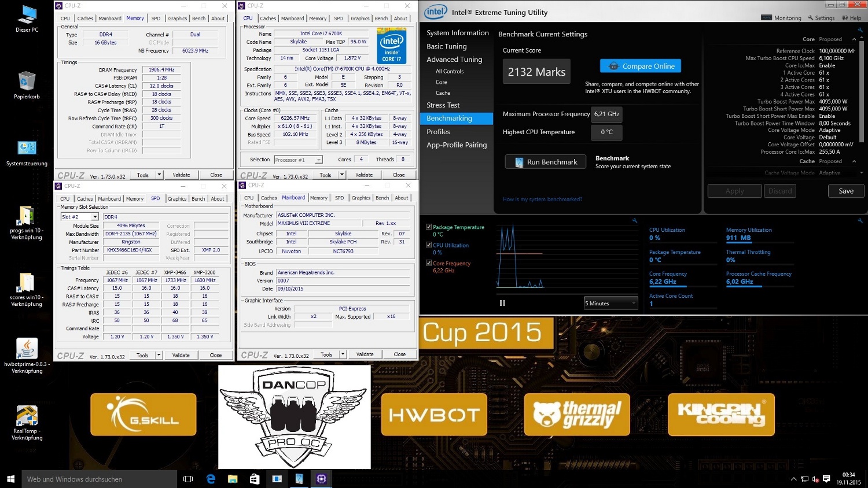
Task: Switch to Caches tab in Memory CPU-Z window
Action: point(85,19)
